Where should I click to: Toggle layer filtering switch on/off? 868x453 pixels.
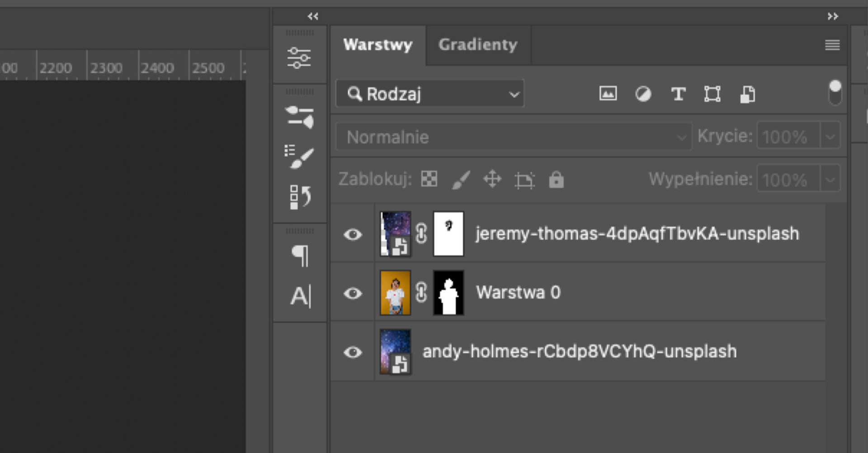[835, 92]
